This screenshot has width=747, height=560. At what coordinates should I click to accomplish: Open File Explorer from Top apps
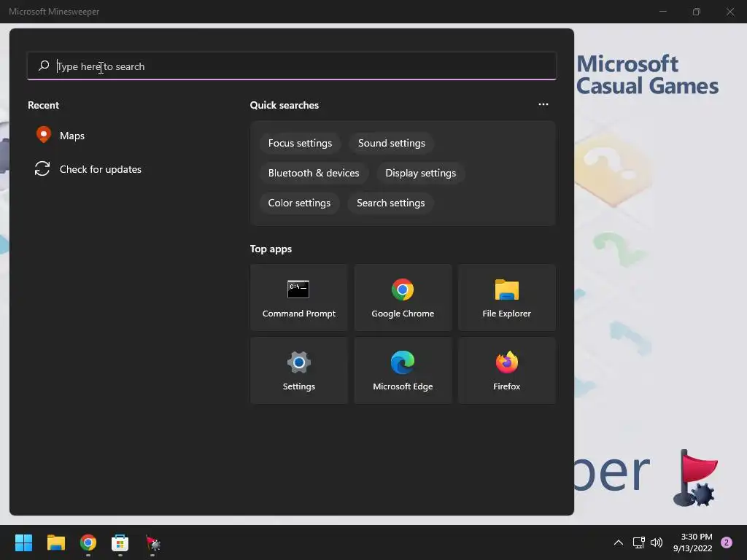point(507,297)
